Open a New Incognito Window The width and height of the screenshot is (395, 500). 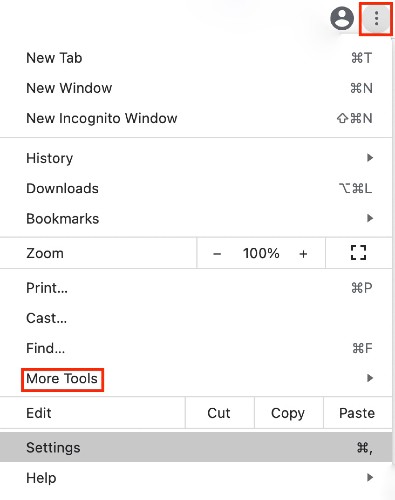click(x=196, y=118)
